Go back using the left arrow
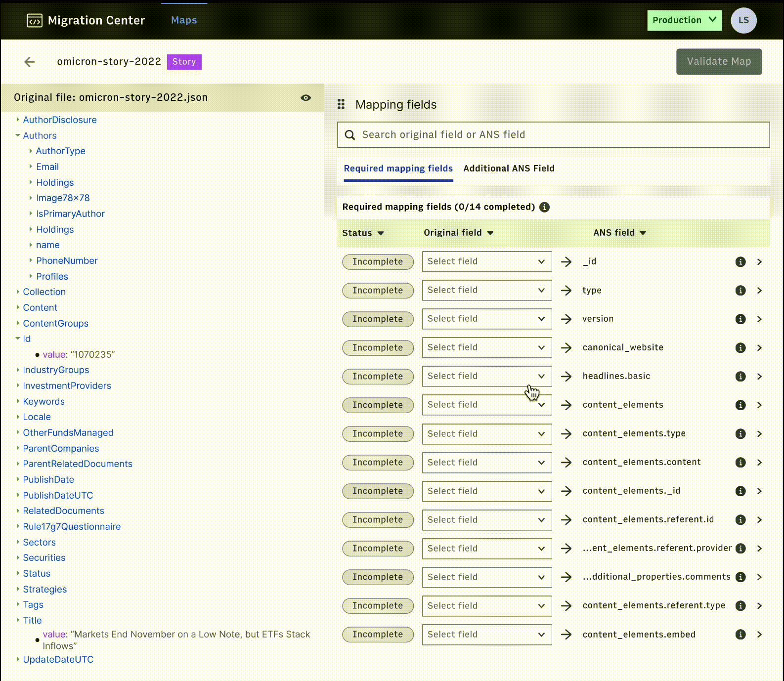 (x=30, y=62)
